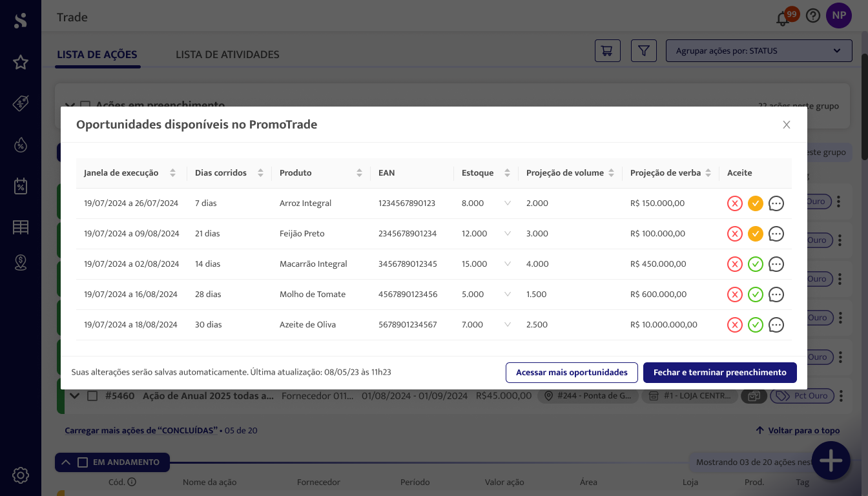Viewport: 868px width, 496px height.
Task: Click Voltar para o topo link
Action: pyautogui.click(x=798, y=431)
